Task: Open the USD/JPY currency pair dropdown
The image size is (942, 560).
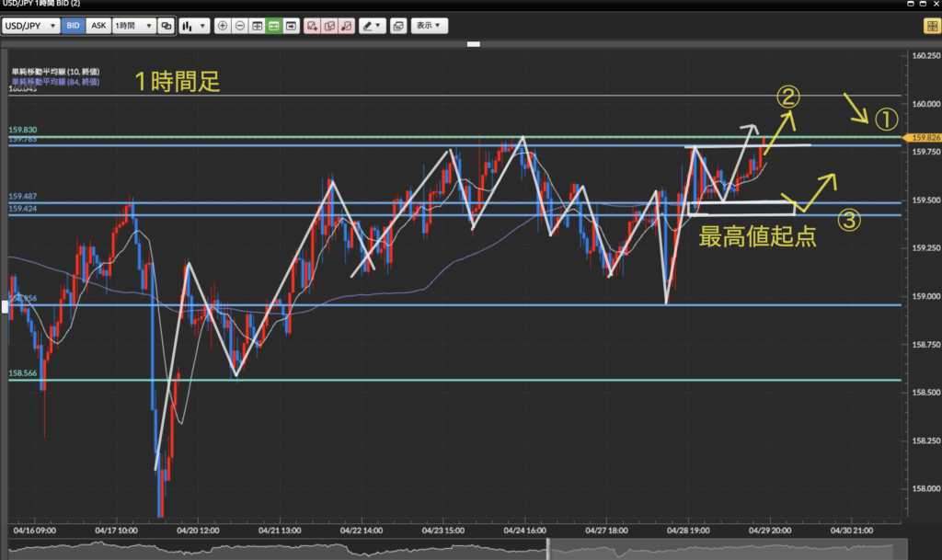Action: click(31, 26)
